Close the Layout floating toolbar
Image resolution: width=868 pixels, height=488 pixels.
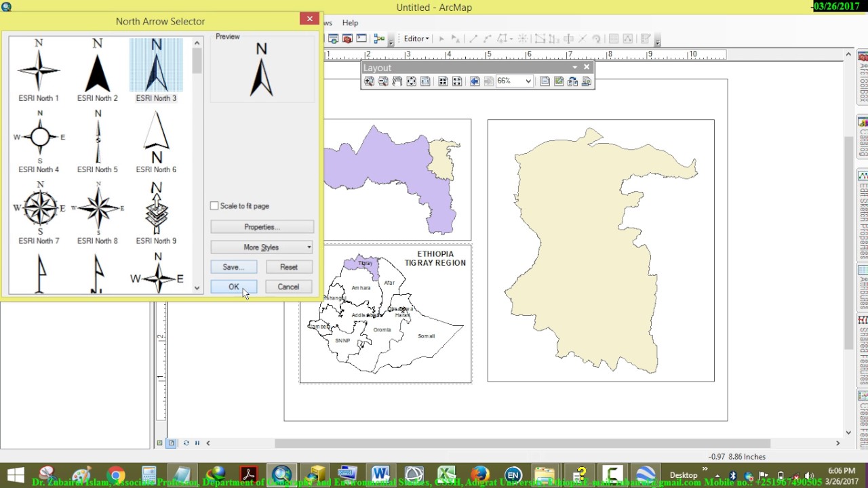coord(587,67)
